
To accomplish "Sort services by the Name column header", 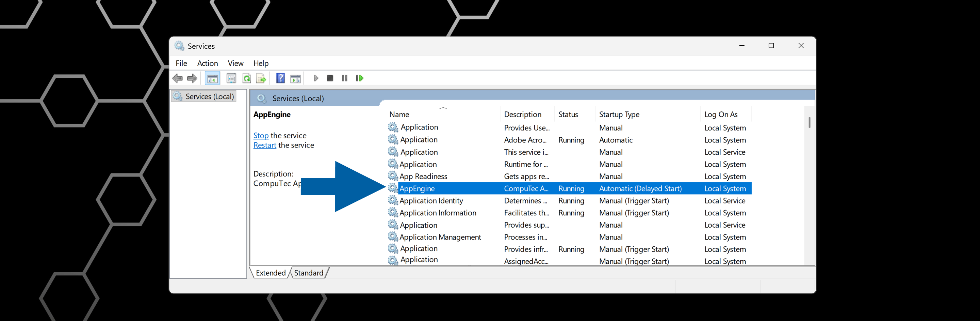I will [x=399, y=114].
